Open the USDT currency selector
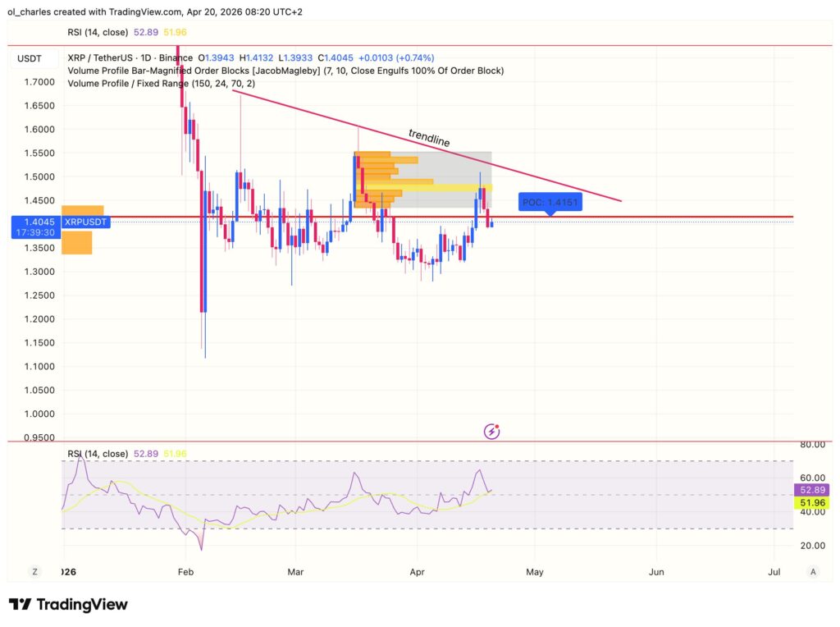Screen dimensions: 840x627 pos(30,59)
